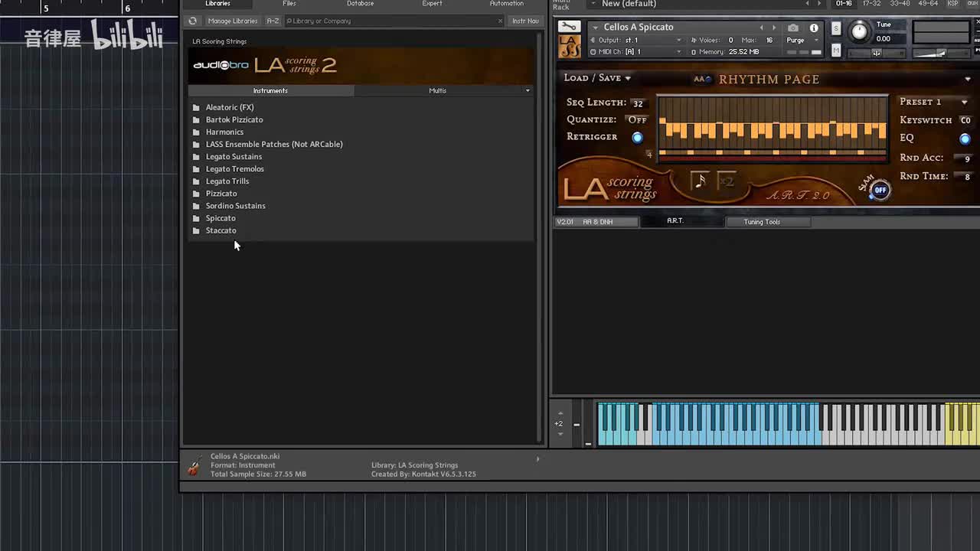Open the Load / Save dropdown
Screen dimensions: 980x551
(597, 78)
